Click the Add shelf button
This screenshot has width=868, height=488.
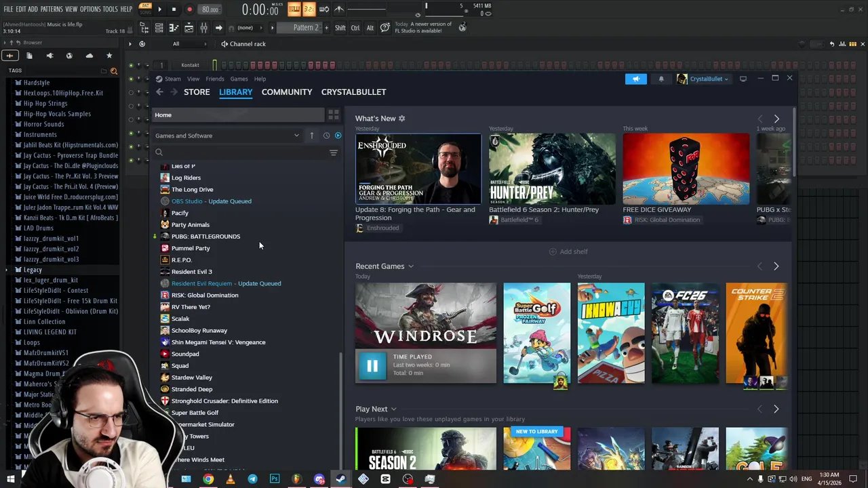pos(568,251)
